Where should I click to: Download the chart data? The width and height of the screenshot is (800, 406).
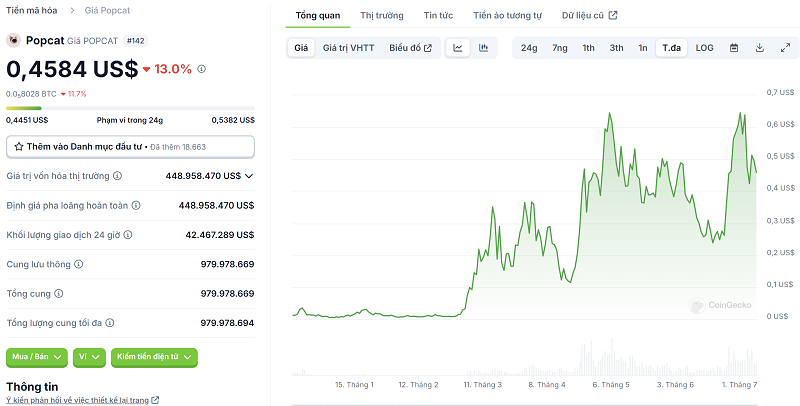click(x=759, y=48)
